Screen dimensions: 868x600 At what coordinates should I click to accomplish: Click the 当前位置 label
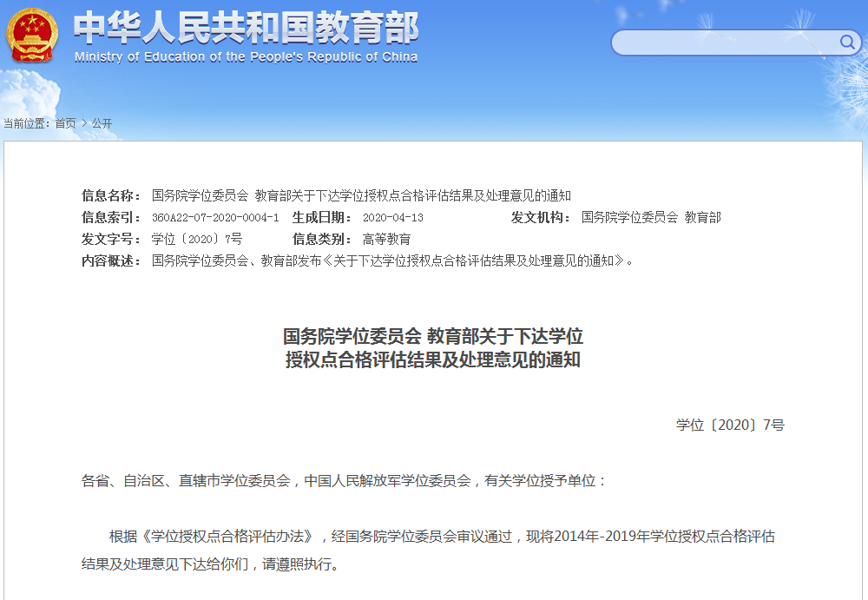click(x=27, y=124)
